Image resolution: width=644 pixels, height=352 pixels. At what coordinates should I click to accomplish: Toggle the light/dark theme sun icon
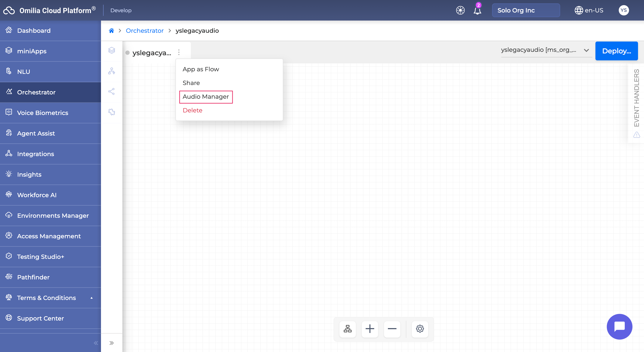[x=460, y=10]
